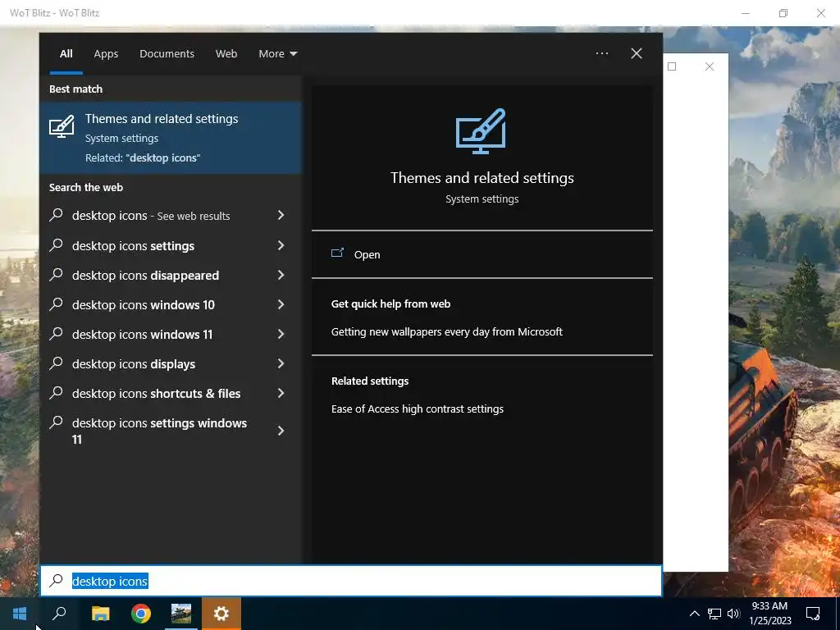Click the Open arrow-box icon
The height and width of the screenshot is (630, 840).
point(337,253)
